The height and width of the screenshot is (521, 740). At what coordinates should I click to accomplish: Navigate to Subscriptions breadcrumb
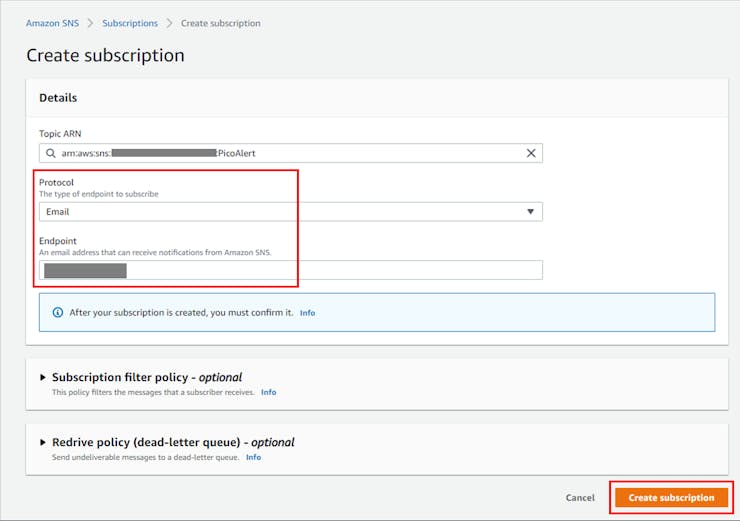[x=130, y=23]
